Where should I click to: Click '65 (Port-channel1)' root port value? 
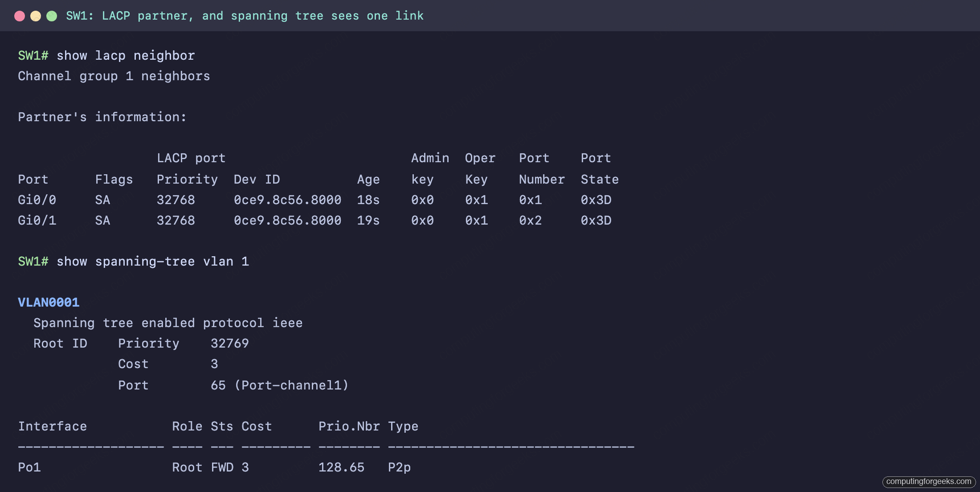point(280,385)
